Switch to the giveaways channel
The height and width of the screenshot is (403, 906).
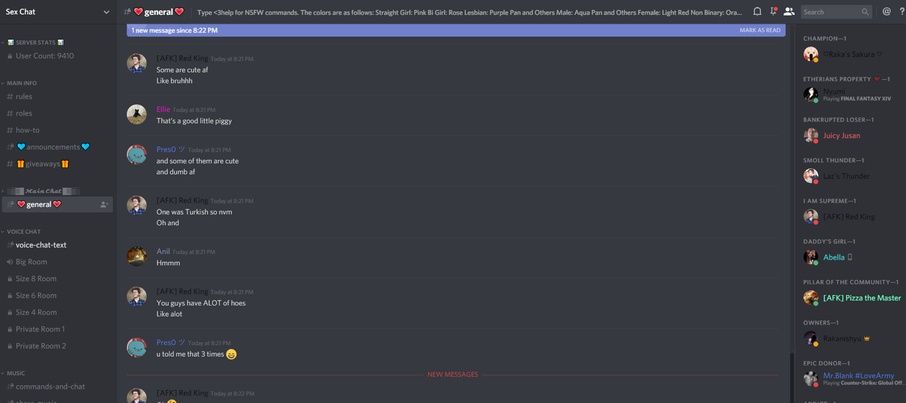point(42,164)
